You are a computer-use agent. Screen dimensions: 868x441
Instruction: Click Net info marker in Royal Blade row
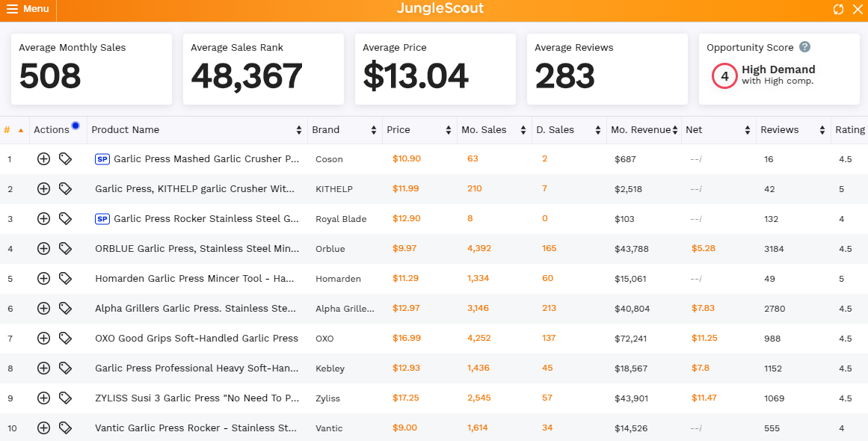[696, 219]
